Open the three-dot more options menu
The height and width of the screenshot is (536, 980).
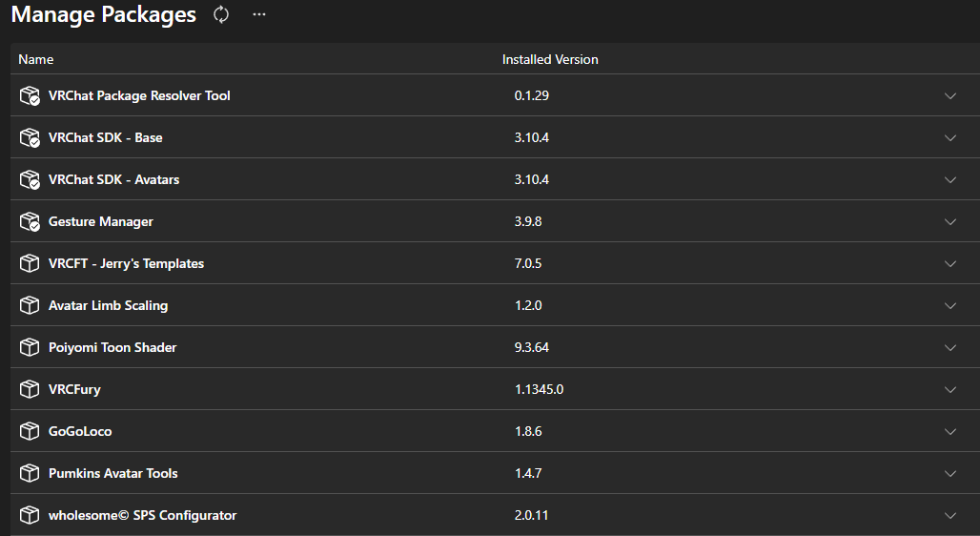(258, 14)
